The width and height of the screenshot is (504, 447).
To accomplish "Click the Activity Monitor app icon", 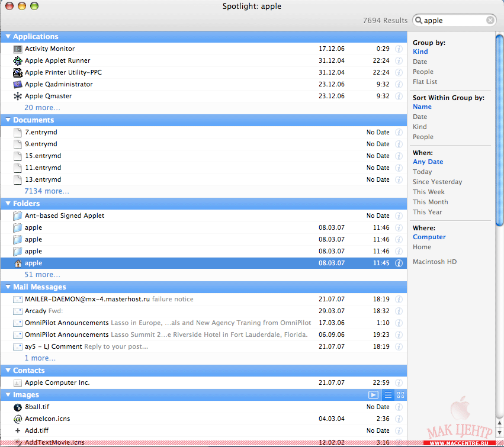I will point(18,49).
